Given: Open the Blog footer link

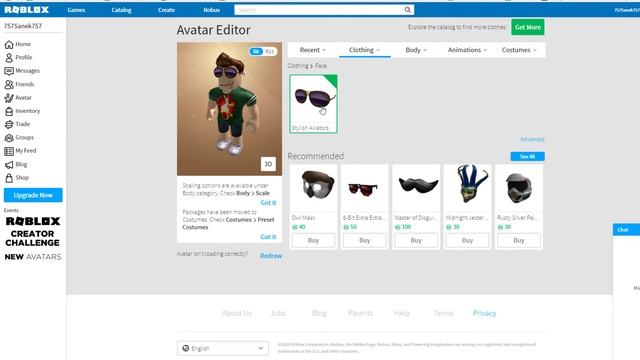Looking at the screenshot, I should (x=319, y=313).
